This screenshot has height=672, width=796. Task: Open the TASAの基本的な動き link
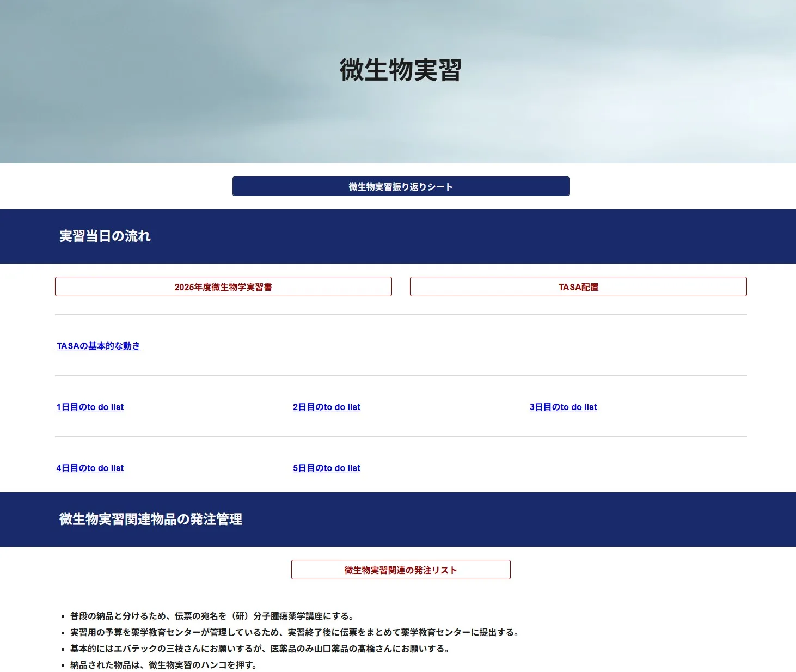point(99,346)
